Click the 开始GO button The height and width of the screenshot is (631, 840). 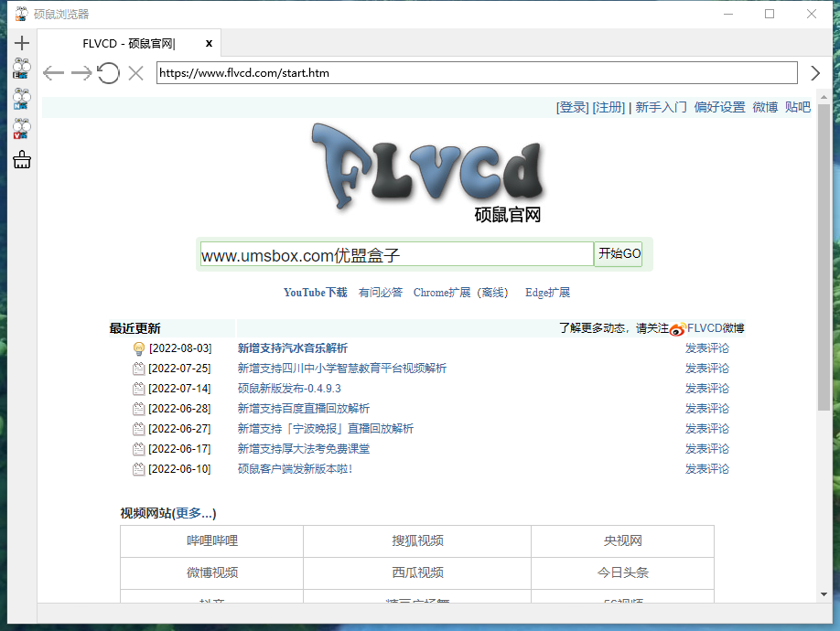tap(619, 253)
